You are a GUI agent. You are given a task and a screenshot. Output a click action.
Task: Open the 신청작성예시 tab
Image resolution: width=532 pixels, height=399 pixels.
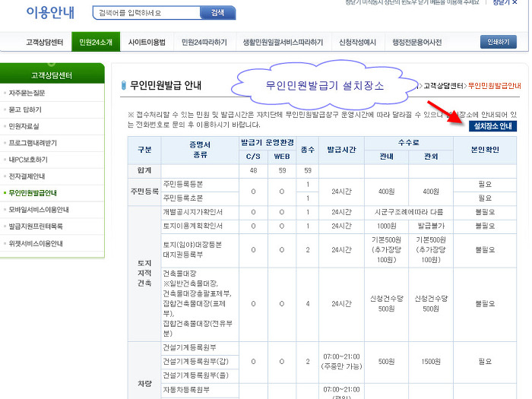(358, 42)
